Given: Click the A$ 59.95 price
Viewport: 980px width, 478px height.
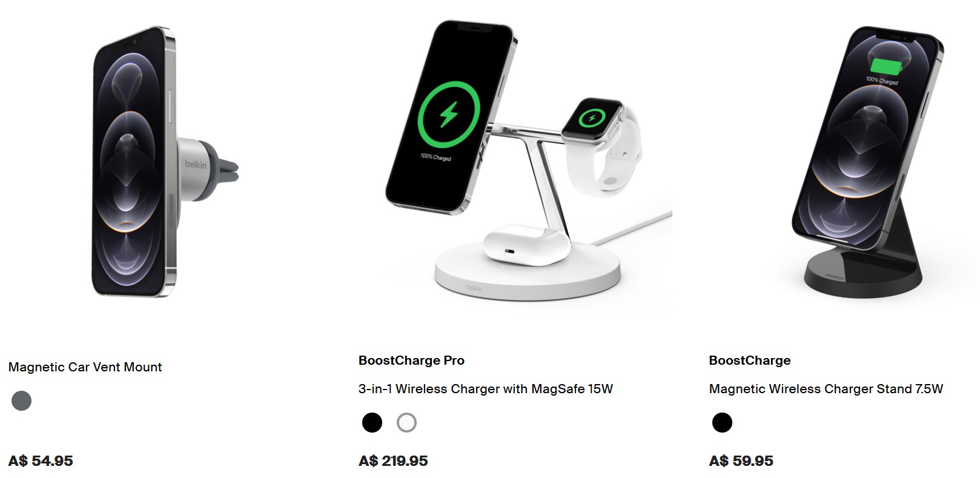Looking at the screenshot, I should tap(741, 461).
